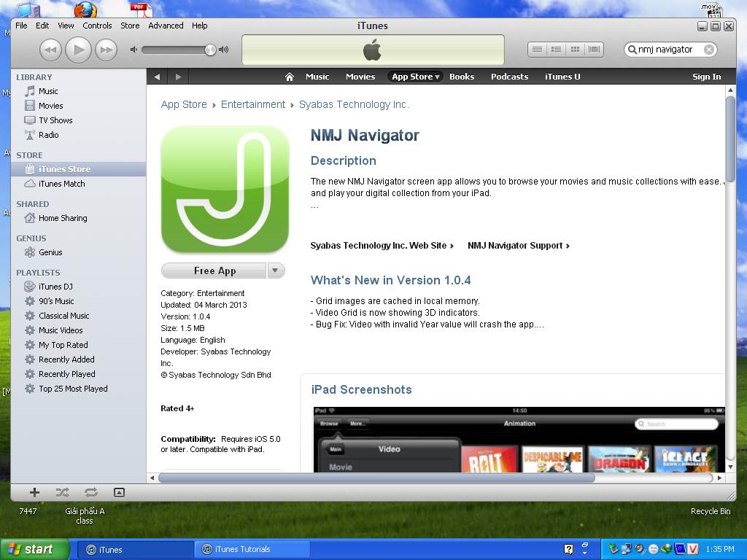Open the View menu

click(66, 26)
